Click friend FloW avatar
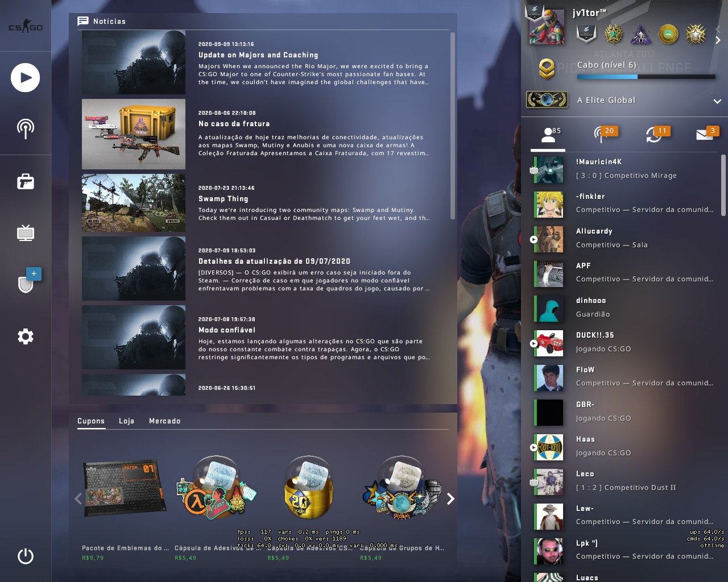Viewport: 728px width, 582px height. point(549,378)
